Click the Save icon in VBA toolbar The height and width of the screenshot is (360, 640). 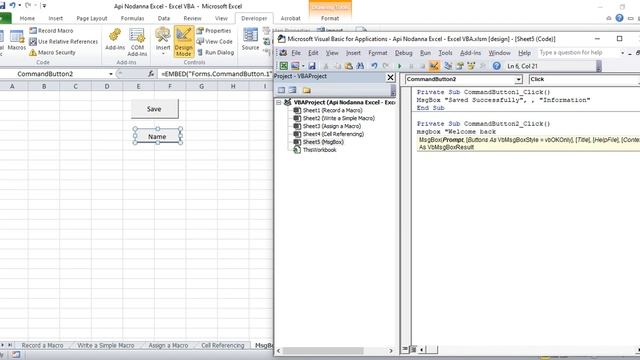312,66
